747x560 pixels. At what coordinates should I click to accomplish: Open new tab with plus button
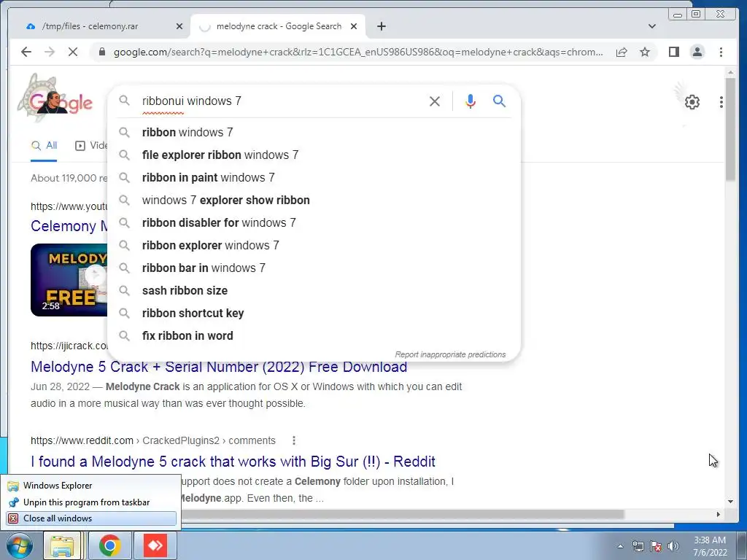click(381, 26)
